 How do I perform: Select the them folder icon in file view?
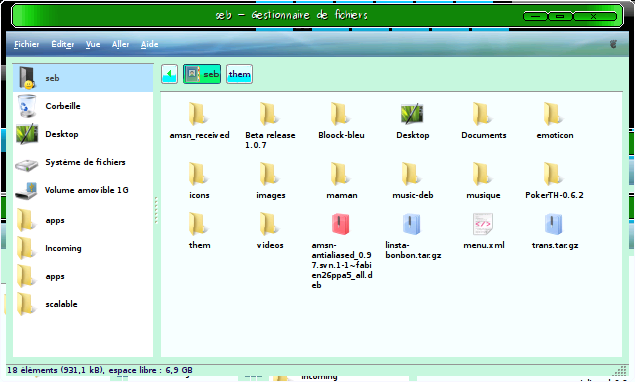(x=197, y=224)
